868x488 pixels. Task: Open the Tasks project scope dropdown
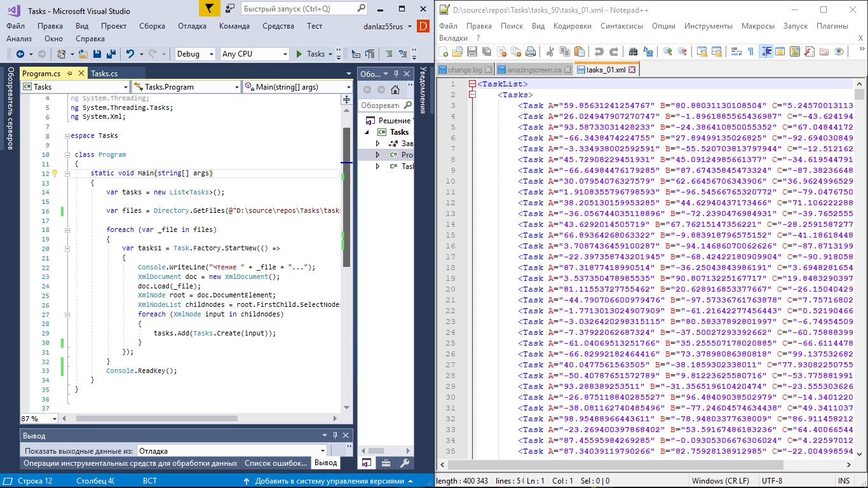pos(75,87)
